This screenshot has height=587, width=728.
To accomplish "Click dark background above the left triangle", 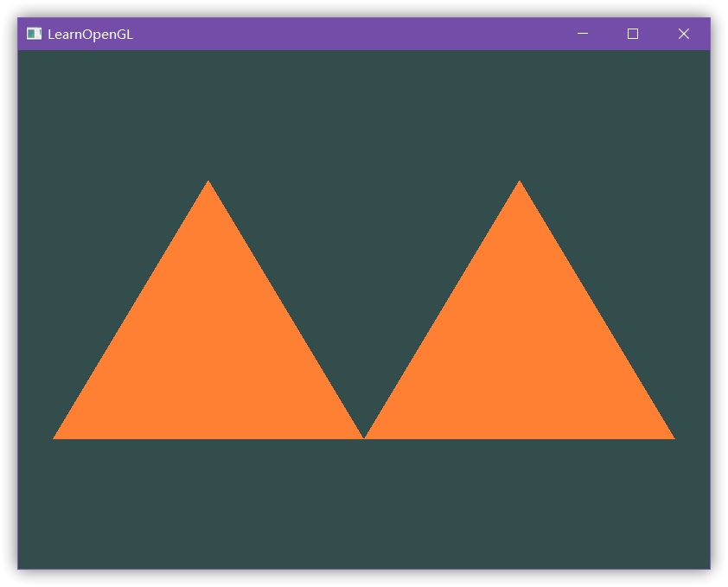I will click(x=208, y=112).
